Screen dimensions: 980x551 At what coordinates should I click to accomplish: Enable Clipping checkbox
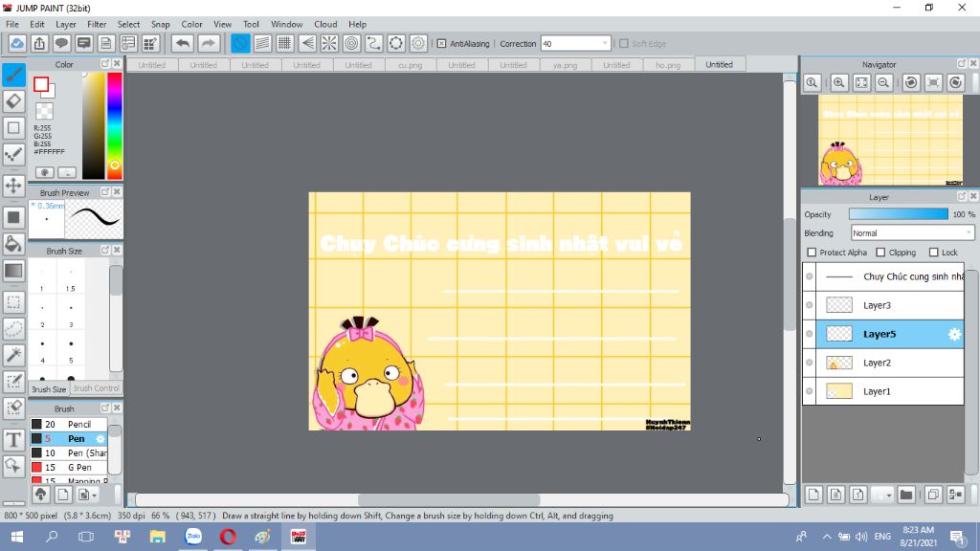coord(880,253)
